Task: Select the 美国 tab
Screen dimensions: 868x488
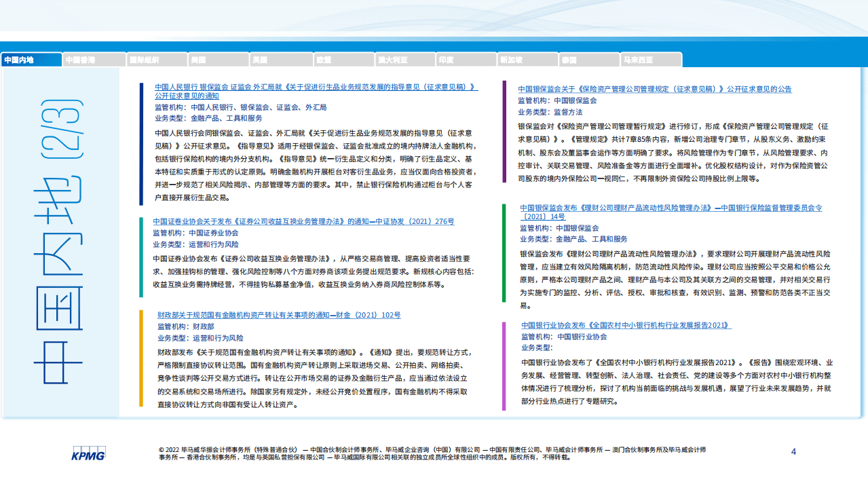Action: (217, 59)
